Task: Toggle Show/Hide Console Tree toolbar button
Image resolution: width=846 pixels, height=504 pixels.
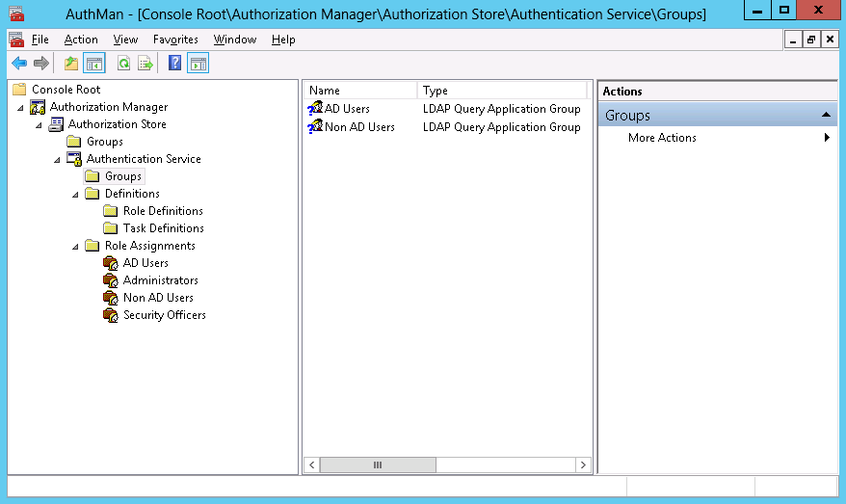Action: [x=94, y=64]
